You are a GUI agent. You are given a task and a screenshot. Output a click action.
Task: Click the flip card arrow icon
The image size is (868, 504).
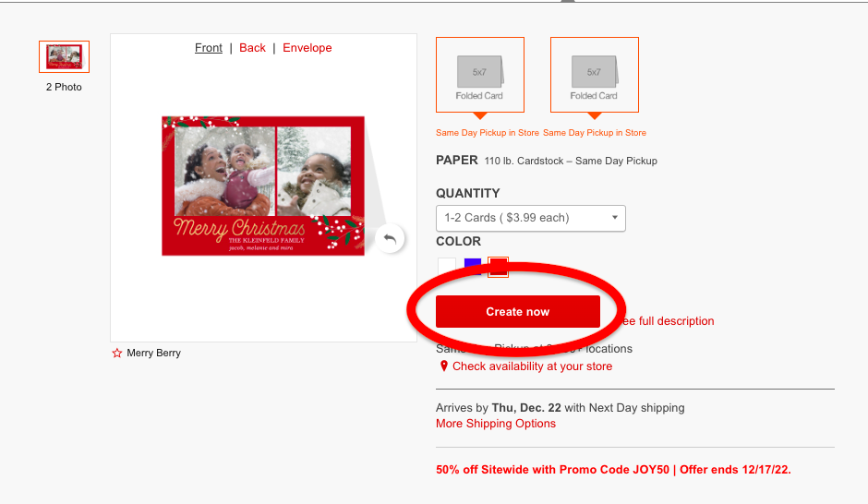pos(390,238)
